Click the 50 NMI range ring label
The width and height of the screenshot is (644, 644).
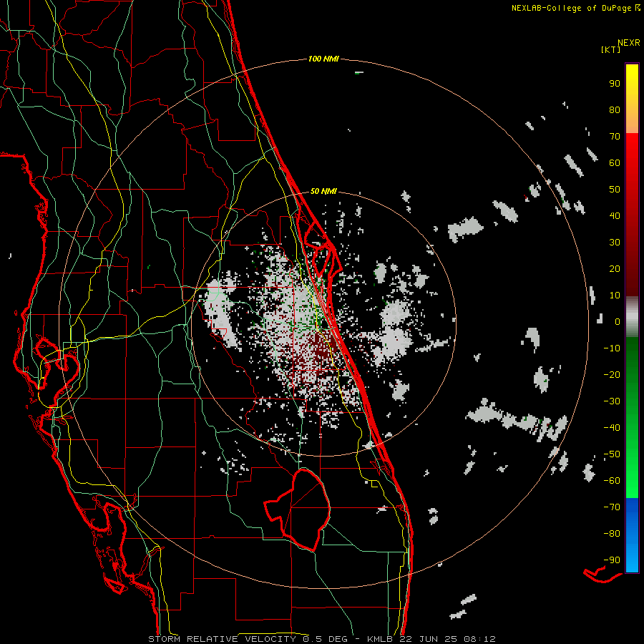[323, 191]
